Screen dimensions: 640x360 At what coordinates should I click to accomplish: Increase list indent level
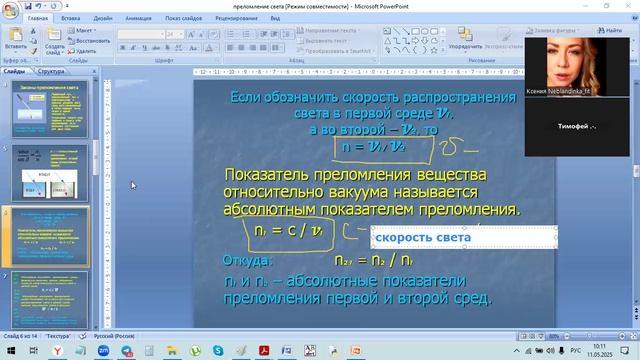click(x=274, y=35)
